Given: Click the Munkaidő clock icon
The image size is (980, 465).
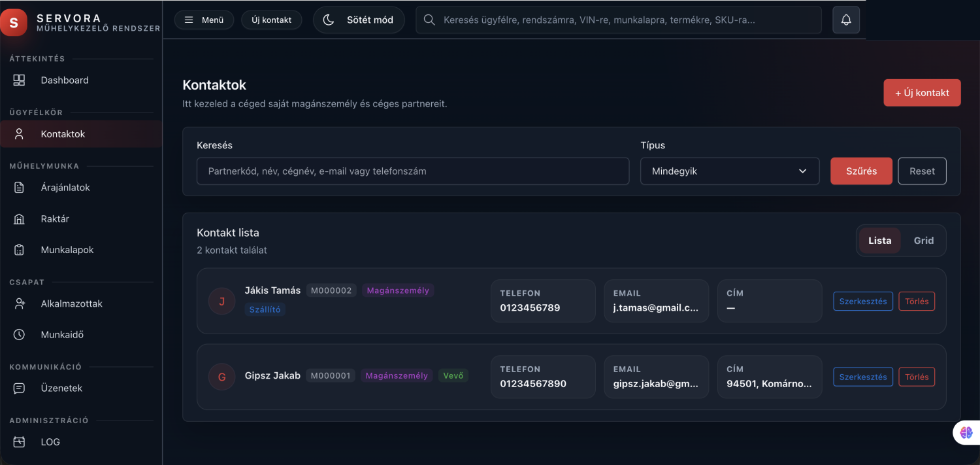Looking at the screenshot, I should coord(19,335).
